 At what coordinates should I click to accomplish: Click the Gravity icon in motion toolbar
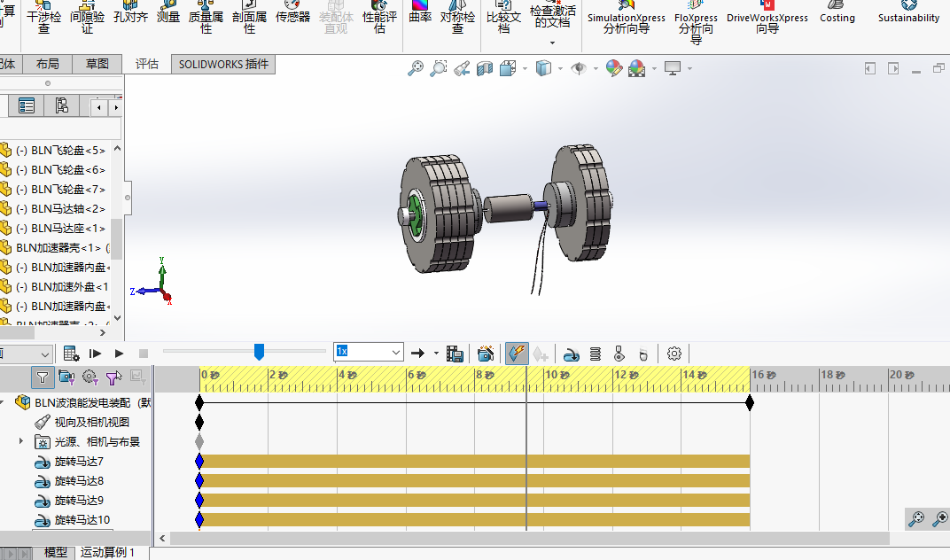642,354
